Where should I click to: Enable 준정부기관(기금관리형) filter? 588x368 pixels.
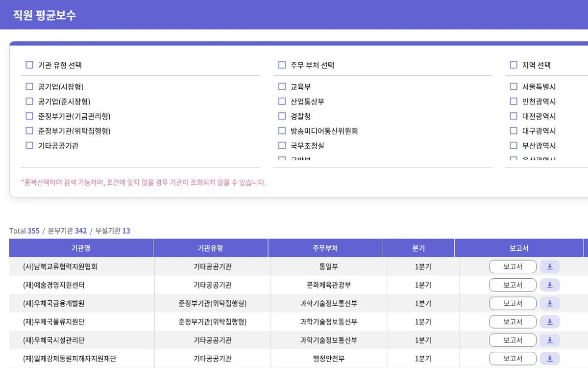click(x=29, y=116)
